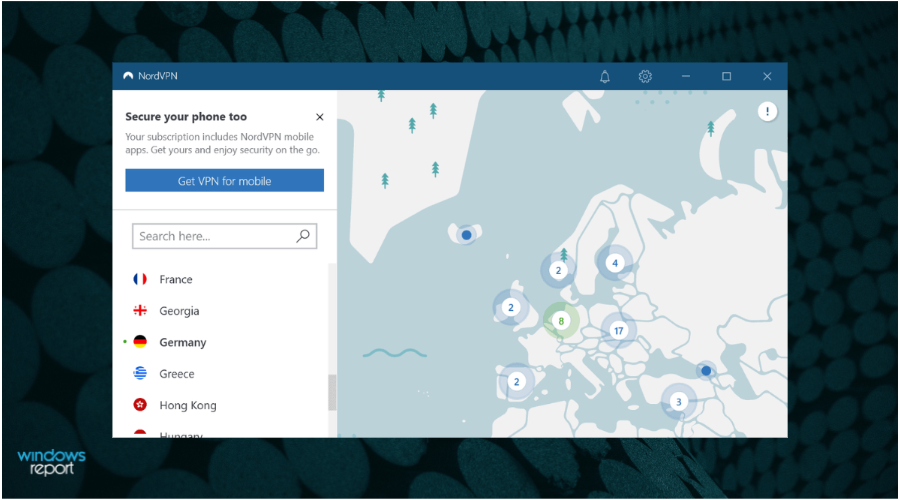This screenshot has width=900, height=500.
Task: Click the map cluster labeled 4
Action: [615, 263]
